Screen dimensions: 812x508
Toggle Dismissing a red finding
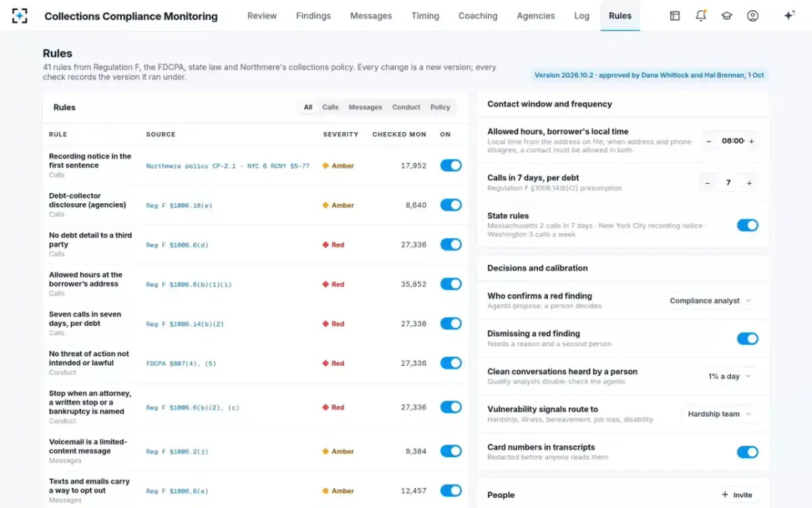tap(748, 338)
